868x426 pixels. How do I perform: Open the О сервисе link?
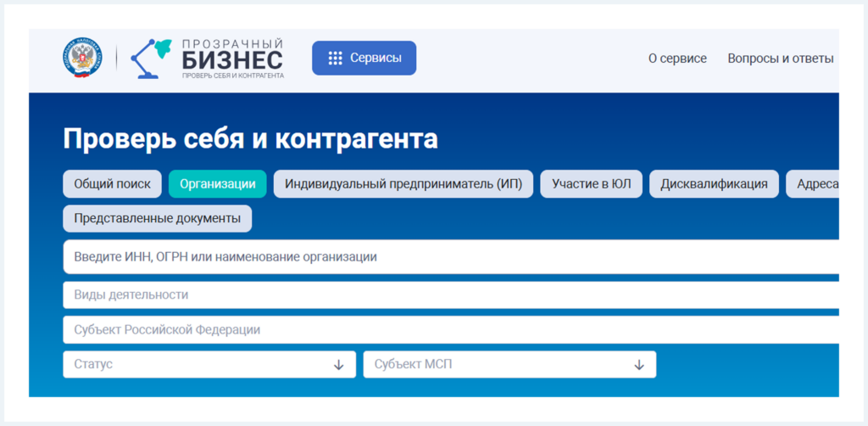(677, 59)
